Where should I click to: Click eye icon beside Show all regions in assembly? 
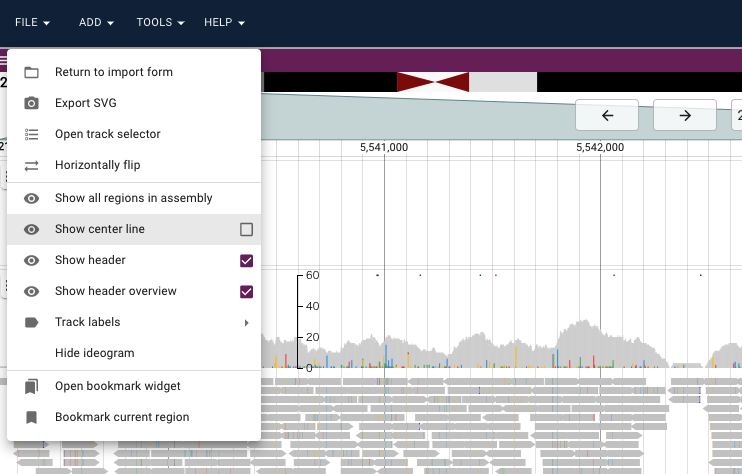click(x=32, y=198)
